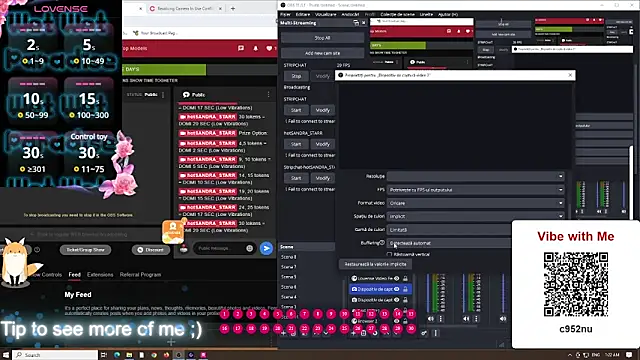
Task: Modify the hotSANDRA_STARR stream settings
Action: tap(322, 144)
